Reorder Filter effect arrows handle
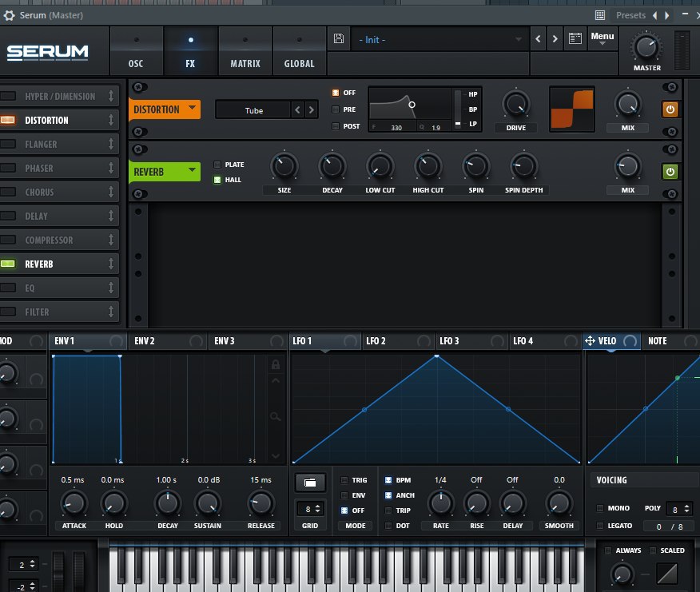700x592 pixels. point(111,312)
